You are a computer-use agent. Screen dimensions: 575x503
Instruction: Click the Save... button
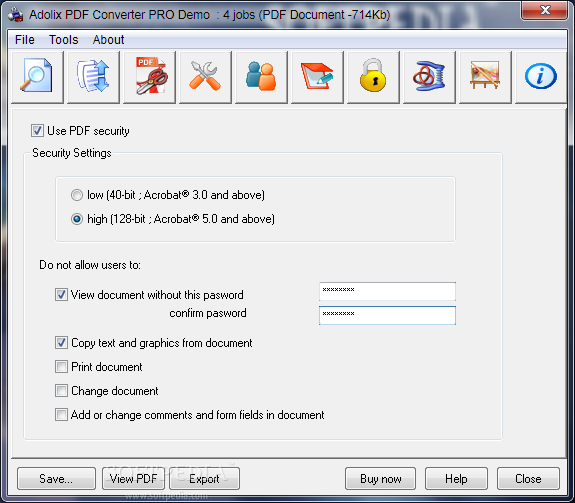[56, 478]
